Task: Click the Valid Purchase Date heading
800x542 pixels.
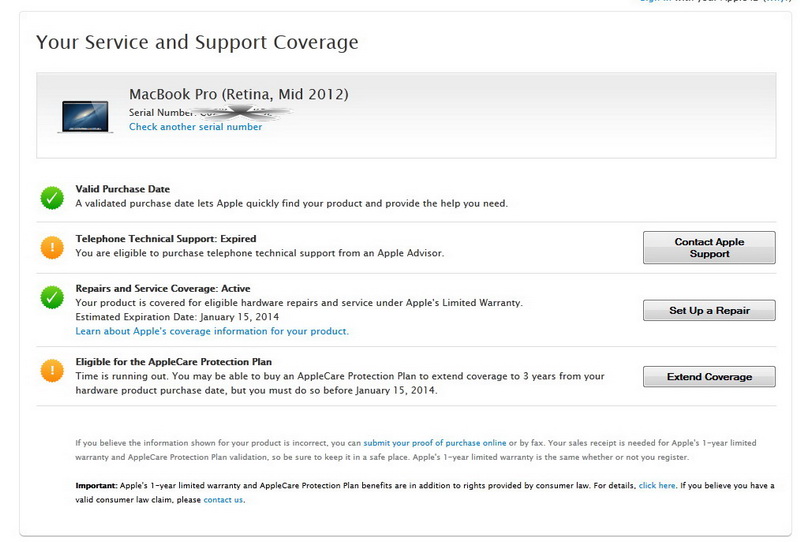Action: pos(123,189)
